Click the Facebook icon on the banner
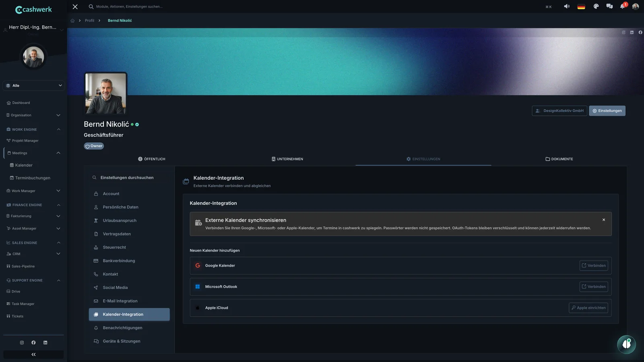Screen dimensions: 644x362 (x=640, y=33)
